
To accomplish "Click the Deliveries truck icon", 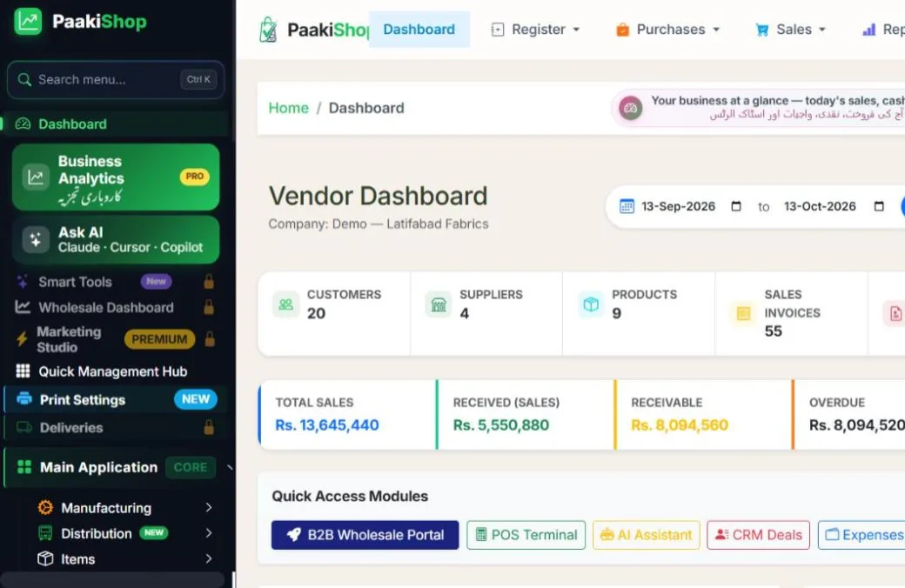I will pyautogui.click(x=24, y=427).
